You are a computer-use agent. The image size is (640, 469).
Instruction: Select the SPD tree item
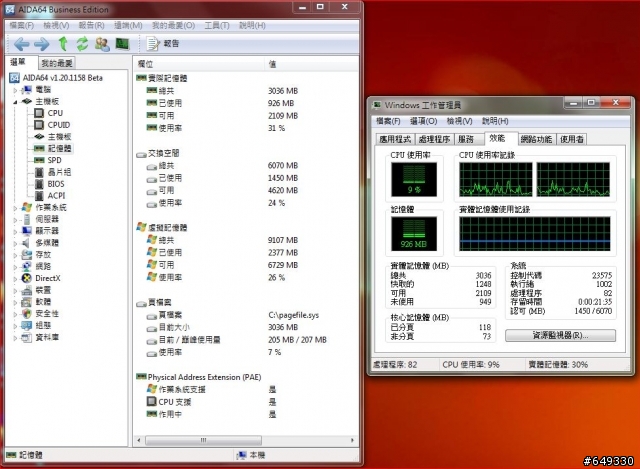[x=54, y=160]
